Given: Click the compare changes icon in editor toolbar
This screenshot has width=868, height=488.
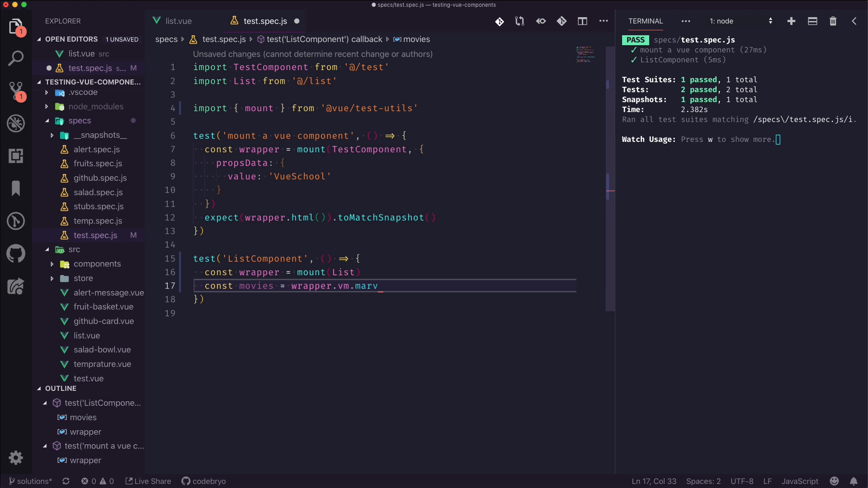Looking at the screenshot, I should click(x=520, y=21).
